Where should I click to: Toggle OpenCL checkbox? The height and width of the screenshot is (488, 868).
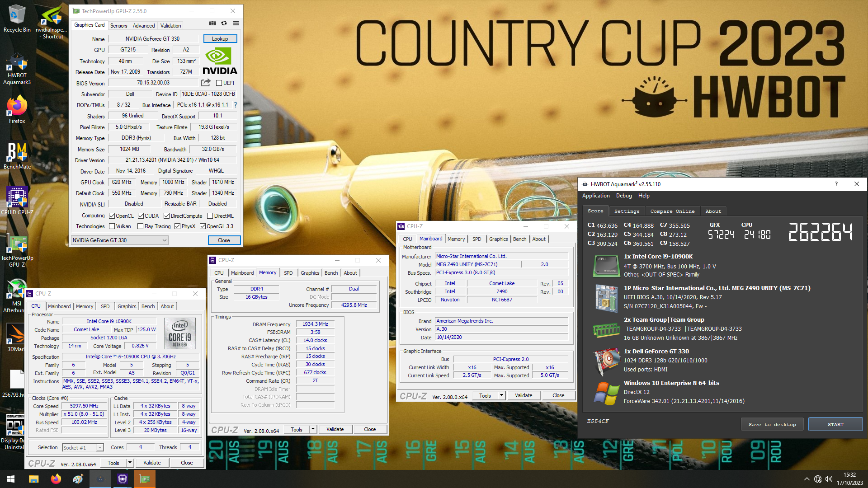(112, 216)
